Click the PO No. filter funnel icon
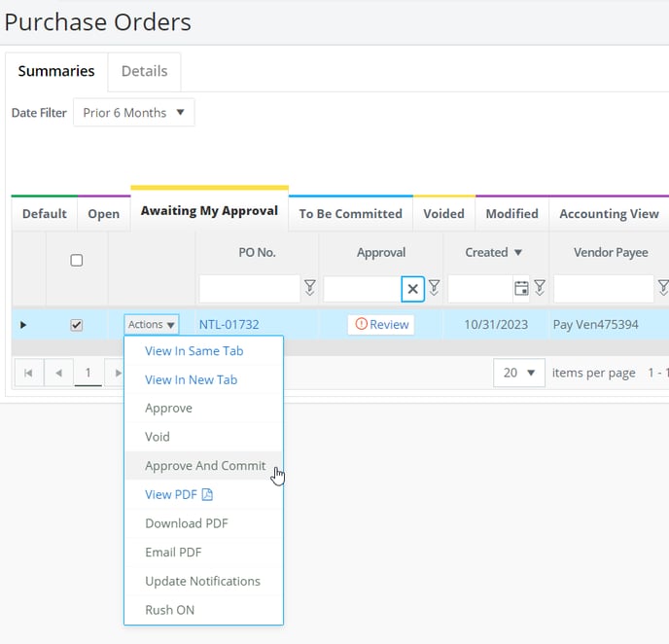Image resolution: width=669 pixels, height=644 pixels. (310, 288)
